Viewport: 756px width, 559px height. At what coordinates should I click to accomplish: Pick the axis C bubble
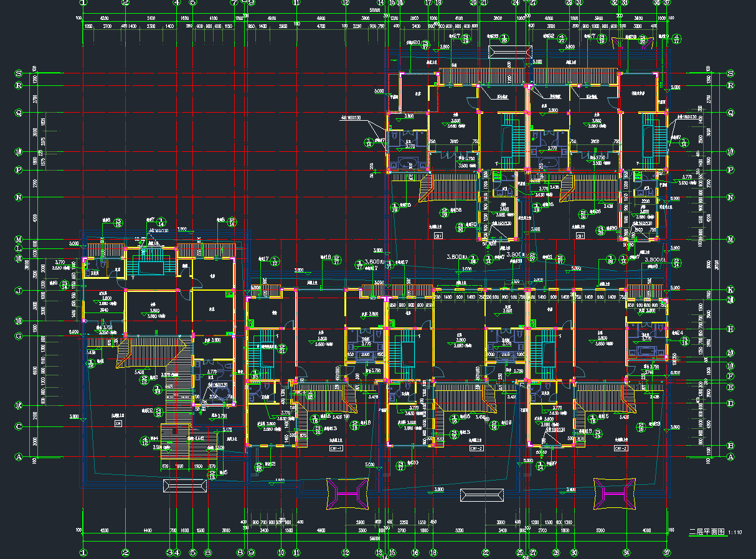point(18,426)
